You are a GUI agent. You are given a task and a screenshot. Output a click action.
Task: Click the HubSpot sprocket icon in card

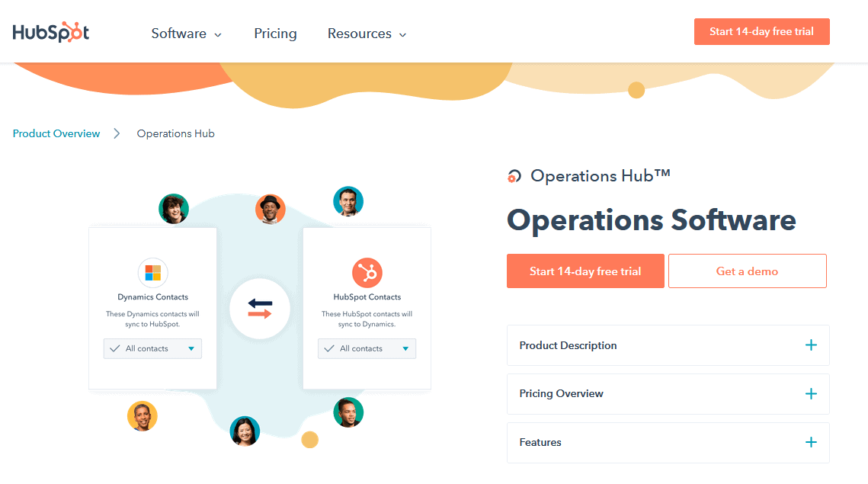click(x=367, y=272)
